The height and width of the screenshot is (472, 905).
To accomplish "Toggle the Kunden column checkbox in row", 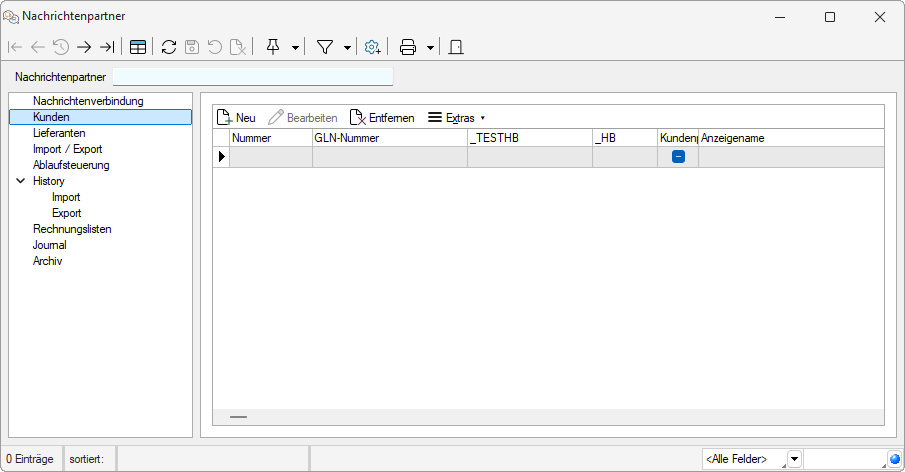I will click(x=678, y=157).
